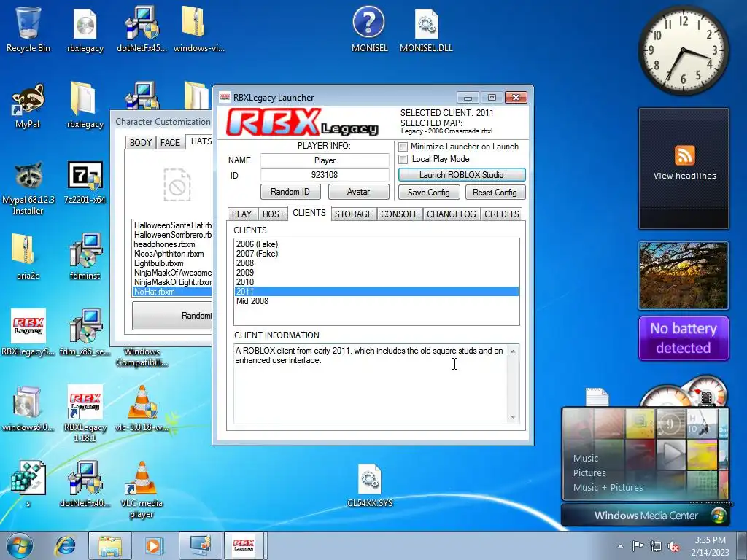Open the Avatar button
The image size is (747, 560).
(358, 192)
